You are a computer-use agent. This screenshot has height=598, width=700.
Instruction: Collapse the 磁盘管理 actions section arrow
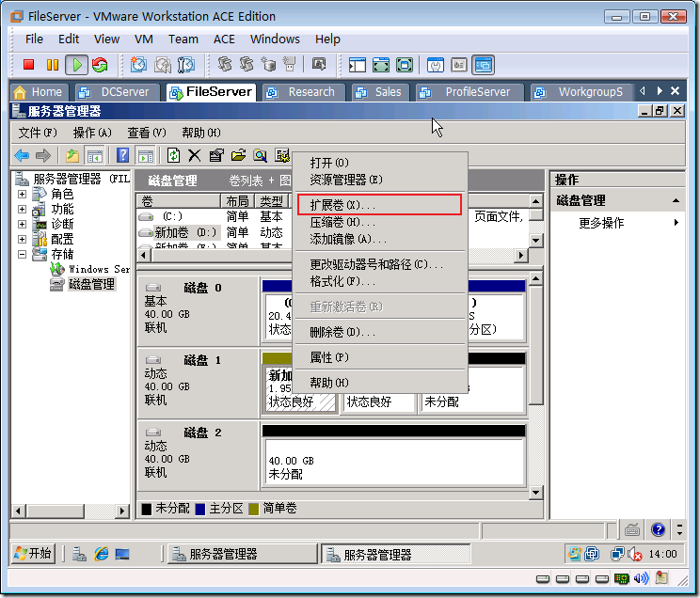676,201
